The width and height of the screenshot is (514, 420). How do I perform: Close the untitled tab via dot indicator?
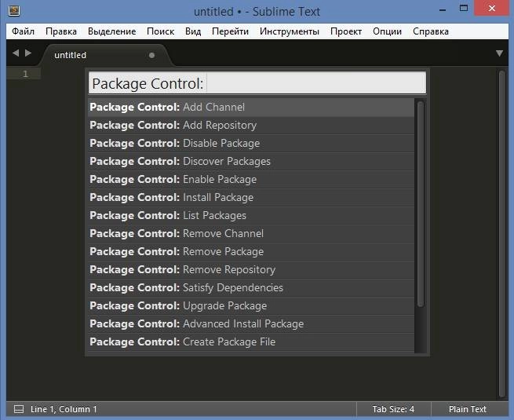pyautogui.click(x=151, y=55)
